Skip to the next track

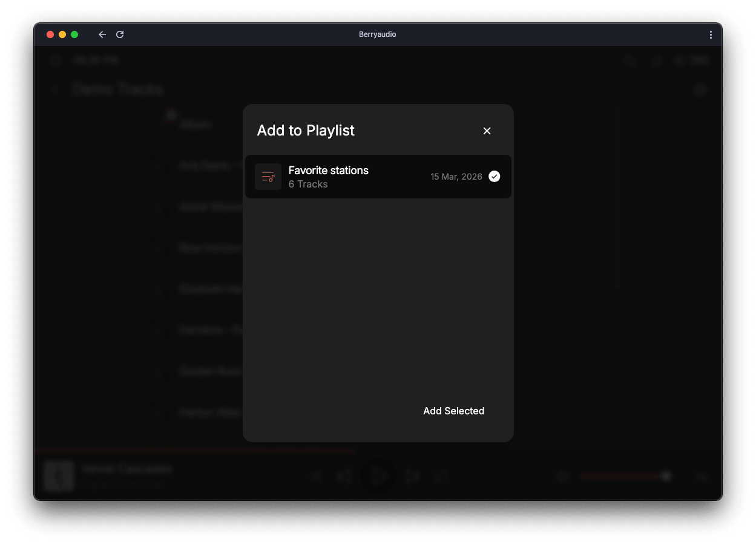[412, 477]
